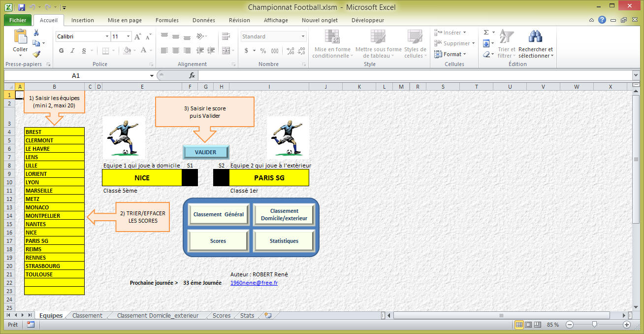Viewport: 644px width, 334px height.
Task: Decrease font size with small A icon
Action: click(148, 37)
